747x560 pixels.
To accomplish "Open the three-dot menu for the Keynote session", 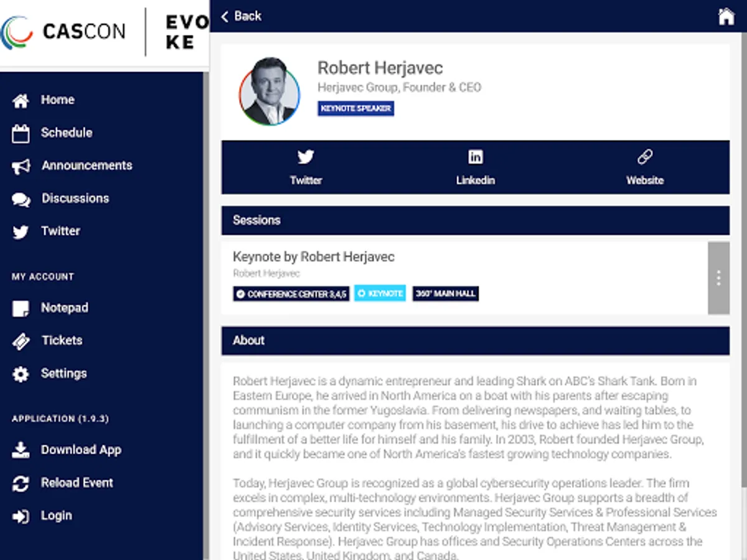I will coord(718,278).
